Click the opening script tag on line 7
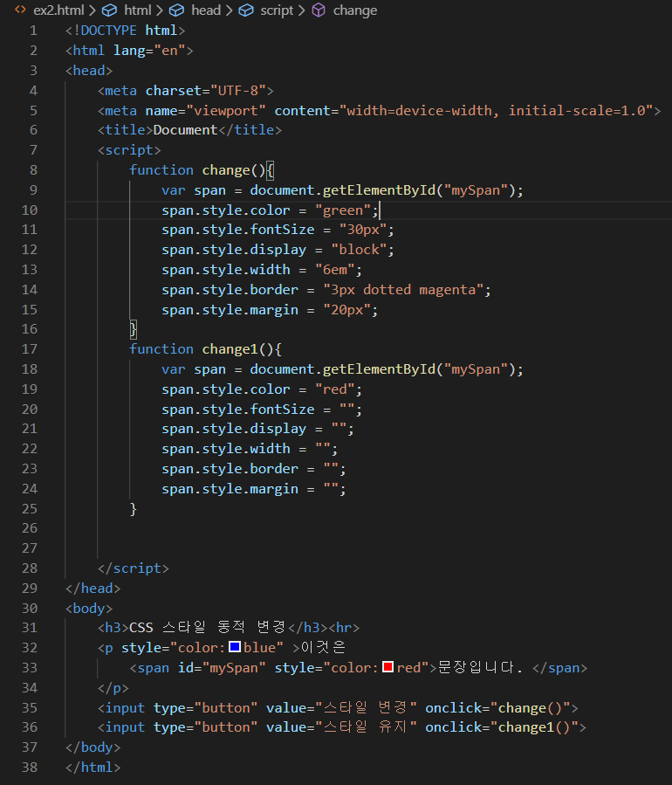672x785 pixels. [x=129, y=150]
